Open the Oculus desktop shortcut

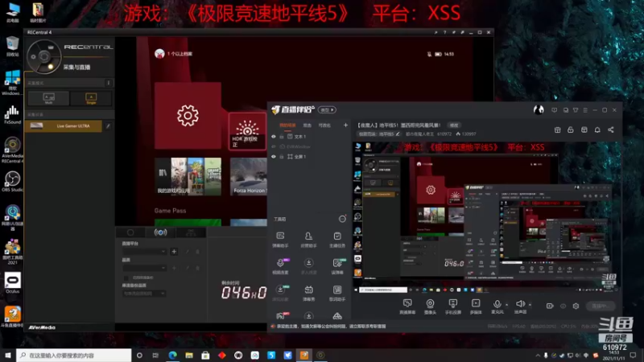(12, 283)
